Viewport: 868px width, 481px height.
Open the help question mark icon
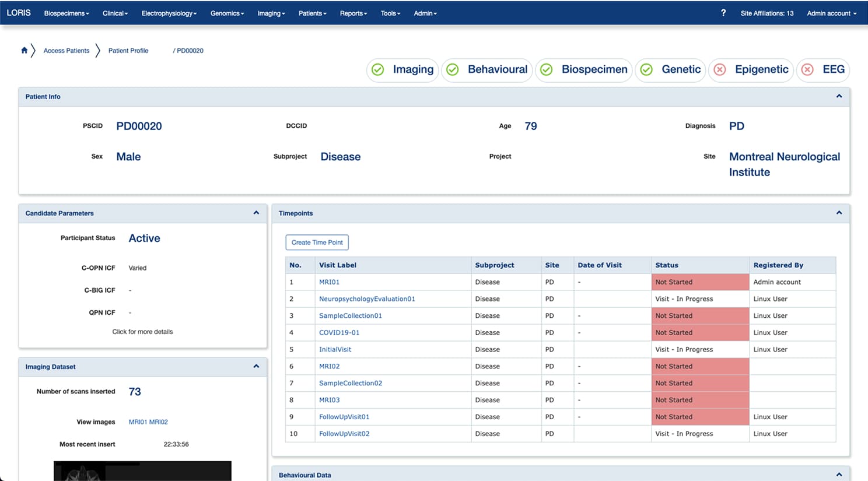[723, 13]
